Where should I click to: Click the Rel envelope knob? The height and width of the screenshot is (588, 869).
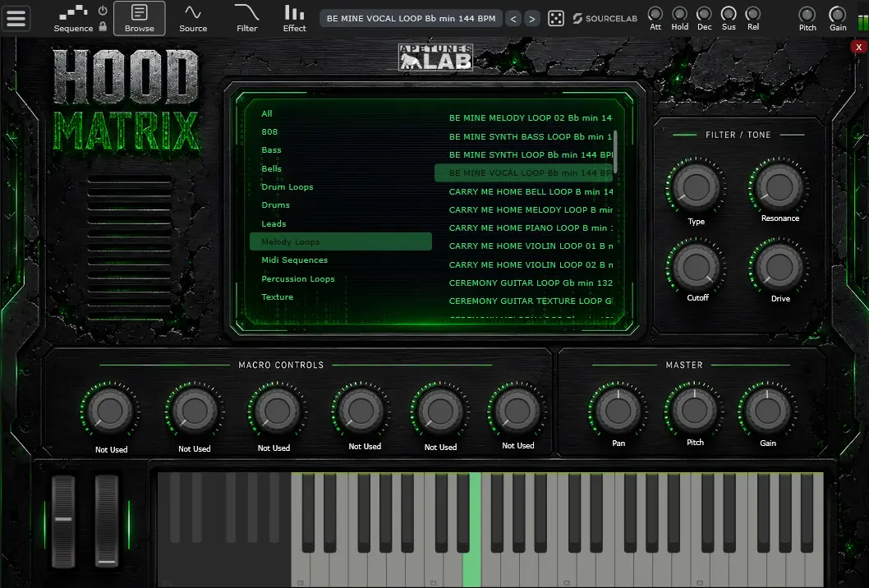click(x=752, y=13)
